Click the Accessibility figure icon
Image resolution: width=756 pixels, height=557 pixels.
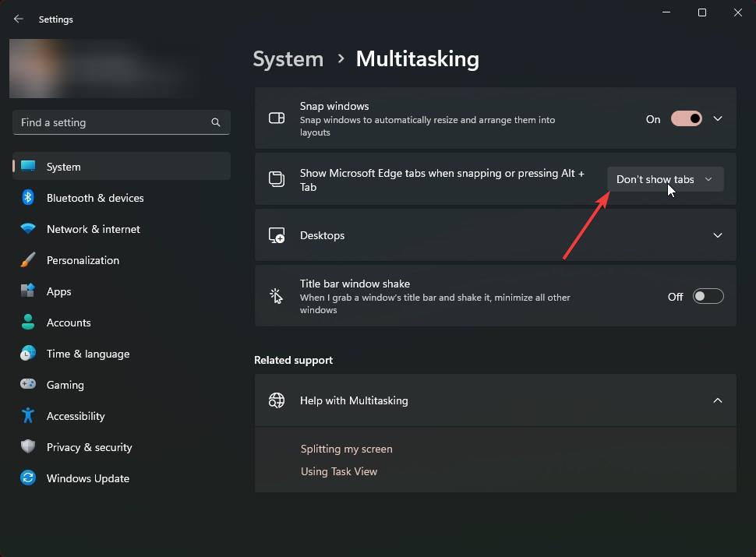click(28, 416)
